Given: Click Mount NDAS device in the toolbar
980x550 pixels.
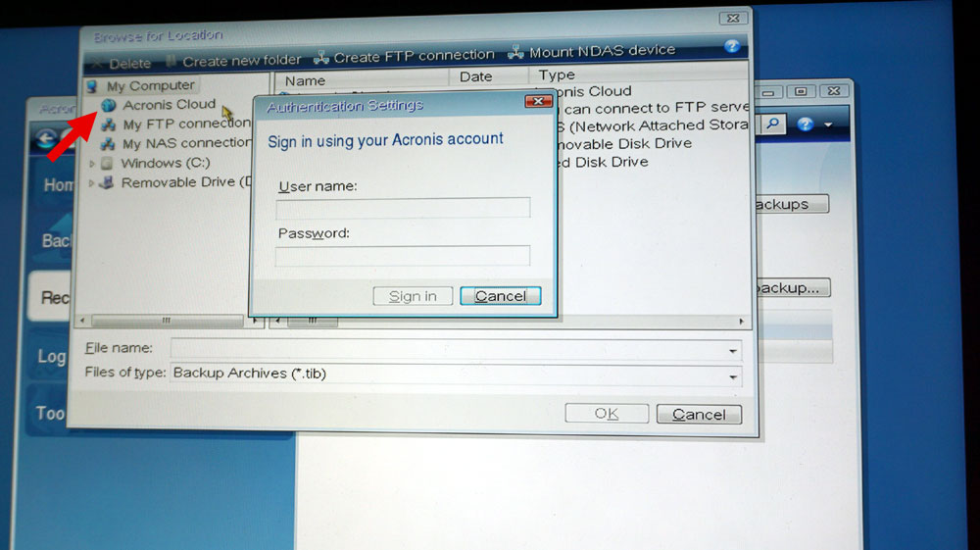Looking at the screenshot, I should 592,51.
